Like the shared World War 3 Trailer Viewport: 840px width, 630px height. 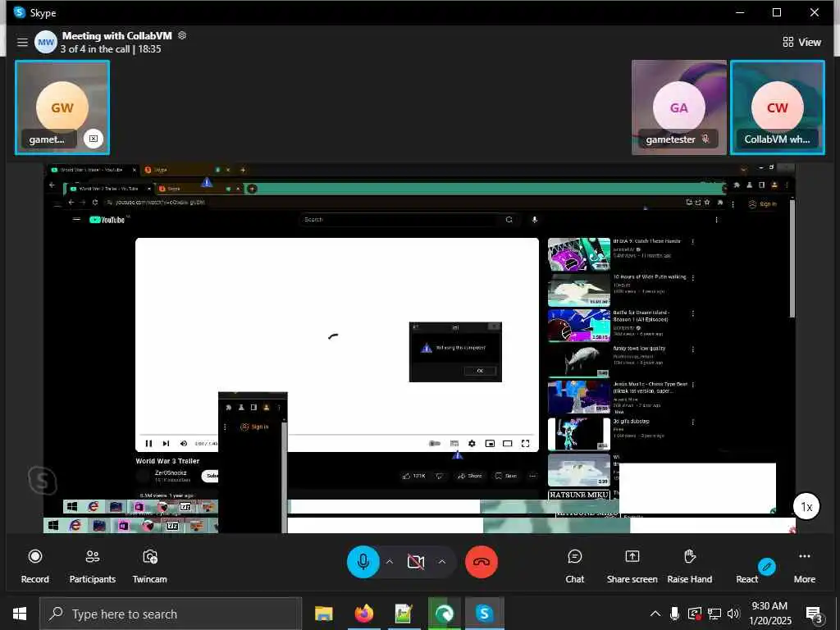click(413, 476)
